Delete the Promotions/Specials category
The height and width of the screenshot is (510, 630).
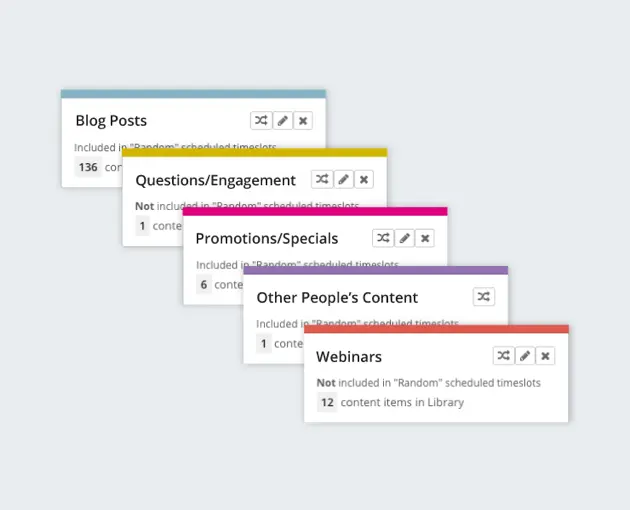(426, 238)
